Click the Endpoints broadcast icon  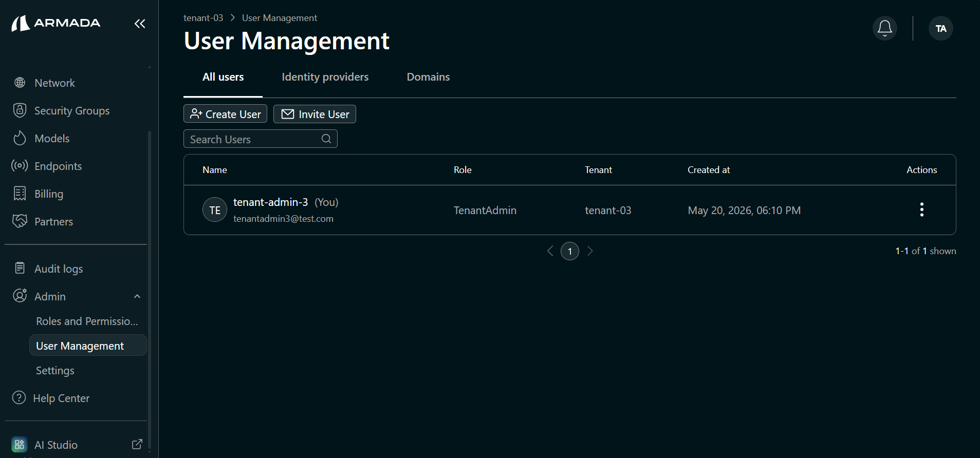pyautogui.click(x=20, y=165)
